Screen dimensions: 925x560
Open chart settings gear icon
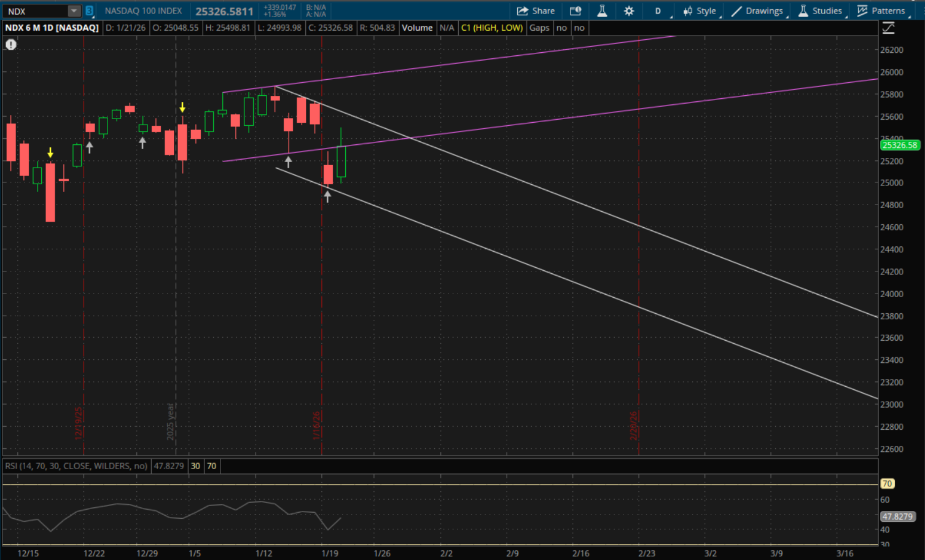(629, 11)
